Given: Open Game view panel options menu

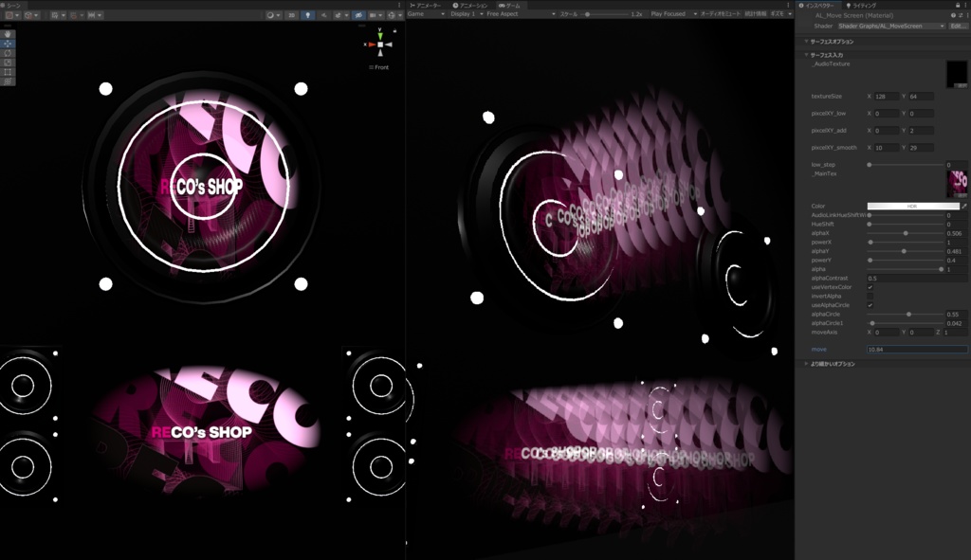Looking at the screenshot, I should click(788, 5).
